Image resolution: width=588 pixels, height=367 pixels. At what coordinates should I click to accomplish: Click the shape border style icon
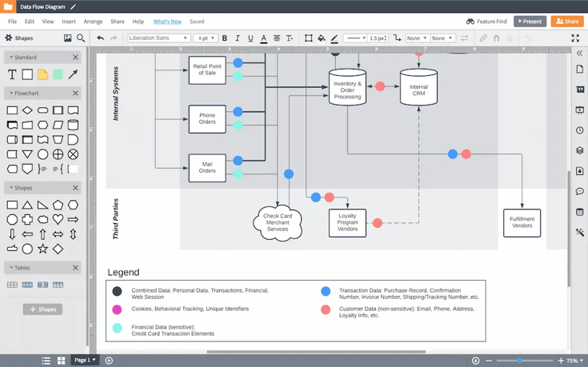[308, 38]
